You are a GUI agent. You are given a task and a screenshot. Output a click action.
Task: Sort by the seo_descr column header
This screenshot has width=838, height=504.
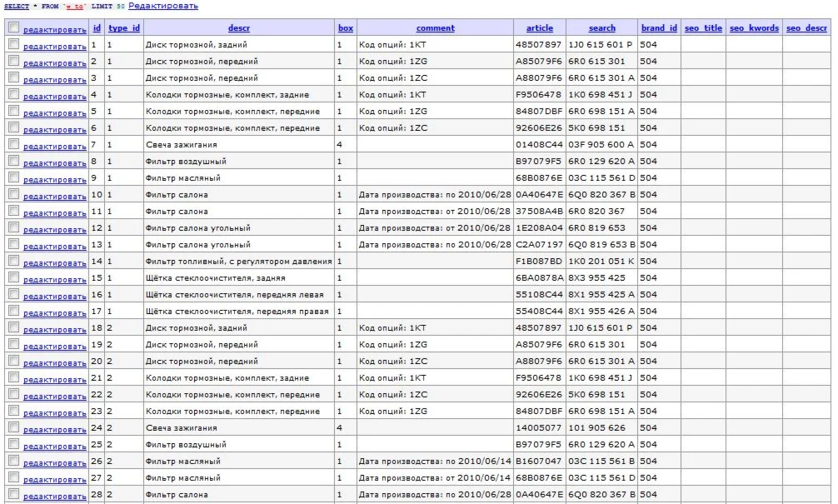(806, 27)
